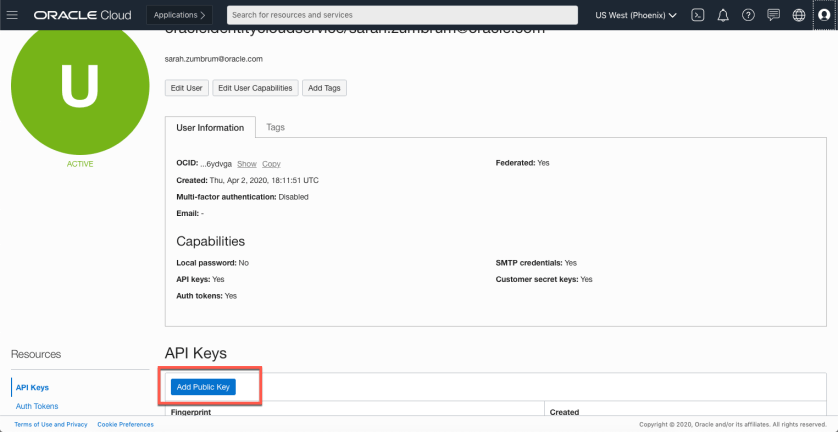Open the language globe icon
Image resolution: width=838 pixels, height=432 pixels.
(x=798, y=15)
